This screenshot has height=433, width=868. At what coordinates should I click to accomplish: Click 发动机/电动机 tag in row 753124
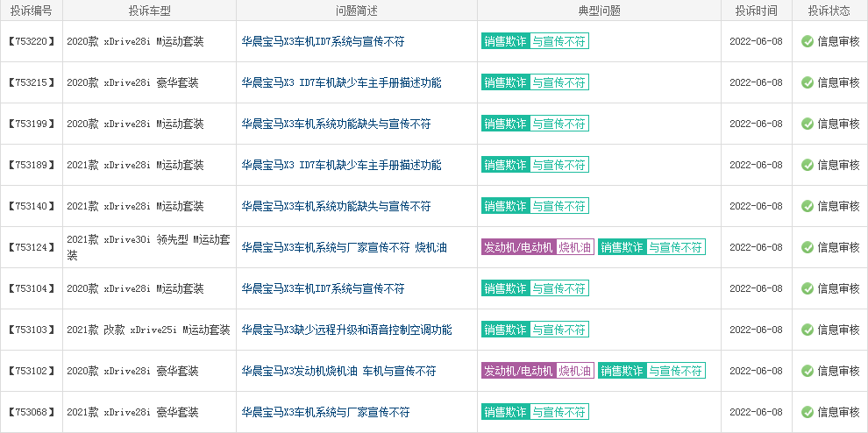pos(519,247)
